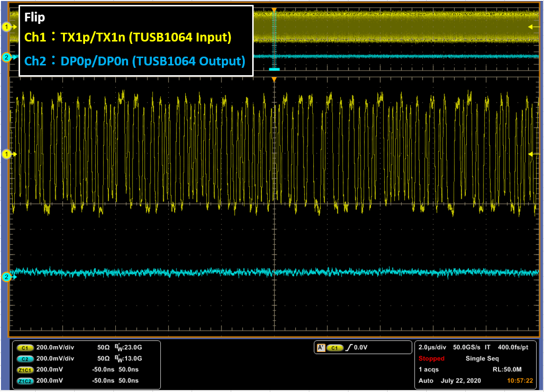
Task: Click the 50Ω termination for C2
Action: (104, 358)
